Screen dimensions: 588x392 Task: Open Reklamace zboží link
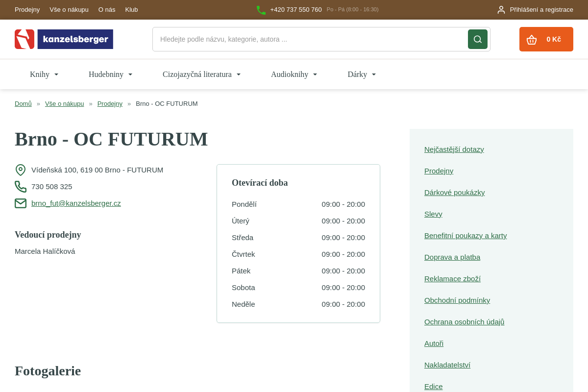point(452,279)
